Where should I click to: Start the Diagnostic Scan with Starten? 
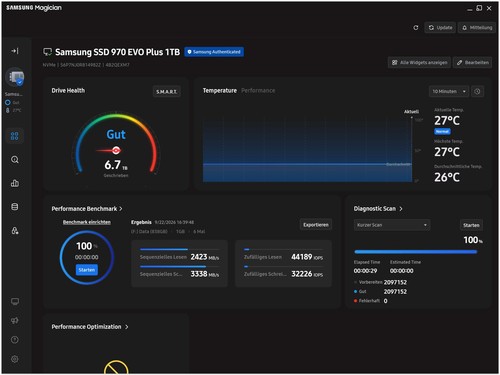(471, 225)
